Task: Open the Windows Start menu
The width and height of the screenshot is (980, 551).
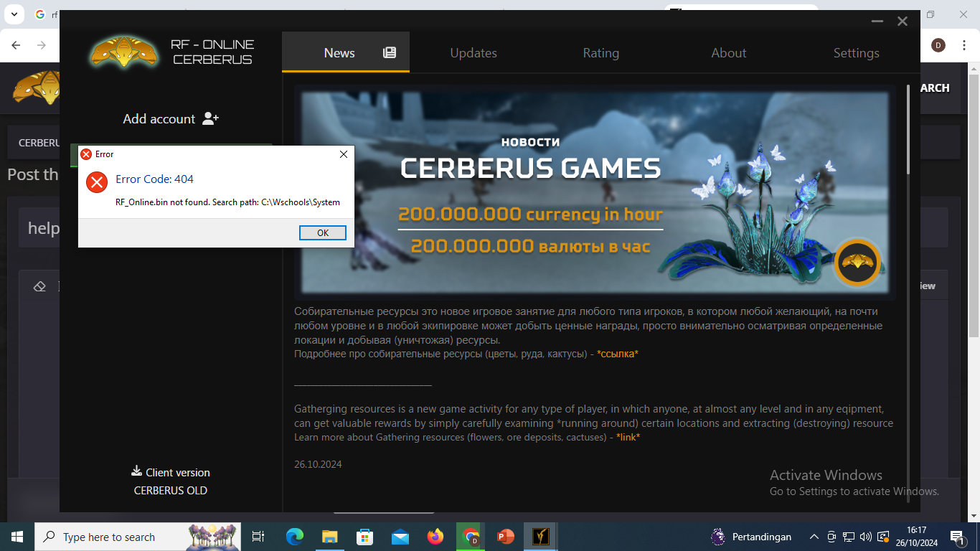Action: pos(17,537)
